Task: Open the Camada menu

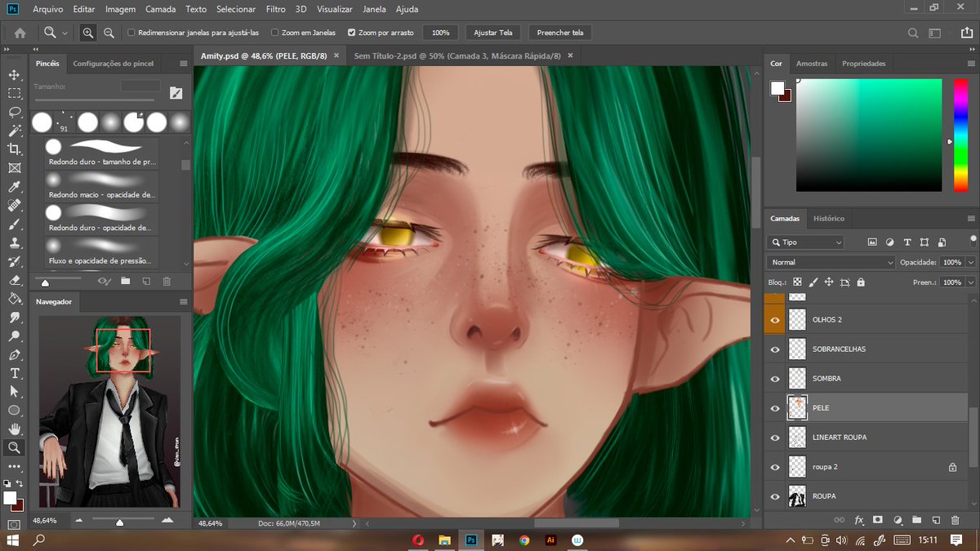Action: coord(160,9)
